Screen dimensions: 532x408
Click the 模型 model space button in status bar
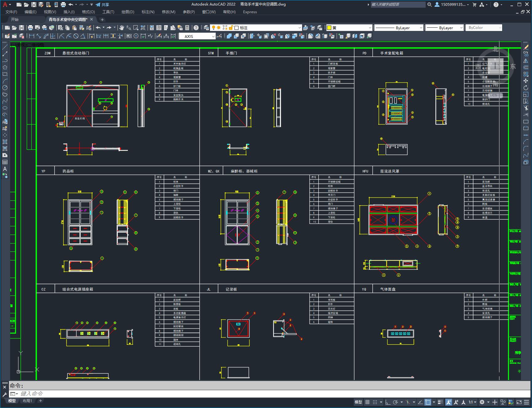coord(358,402)
